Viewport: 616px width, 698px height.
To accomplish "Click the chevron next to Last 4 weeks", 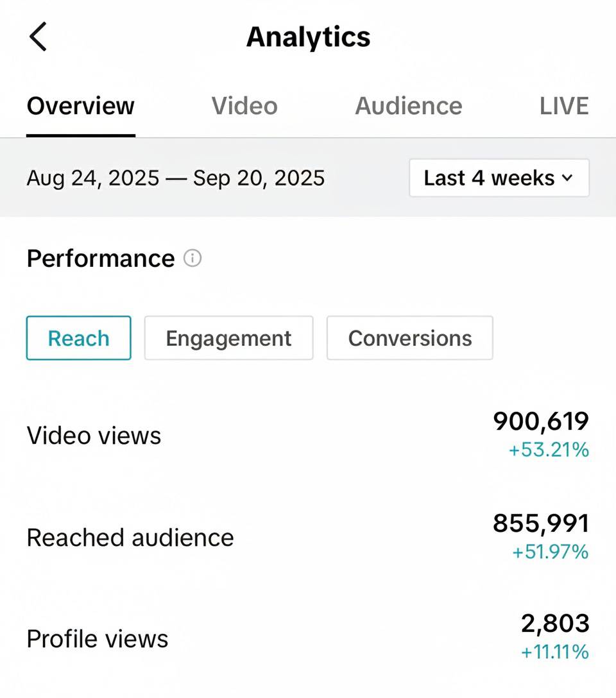I will tap(567, 178).
